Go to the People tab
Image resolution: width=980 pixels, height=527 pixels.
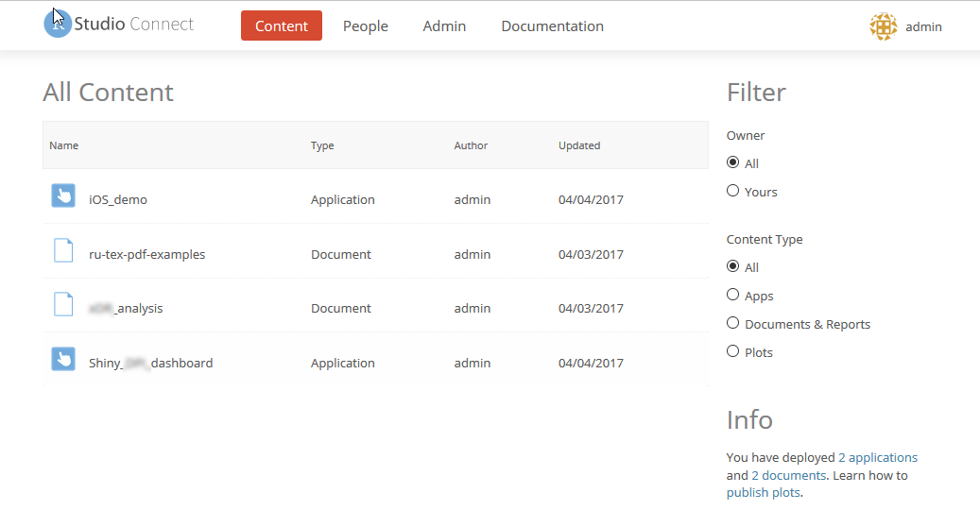[366, 26]
